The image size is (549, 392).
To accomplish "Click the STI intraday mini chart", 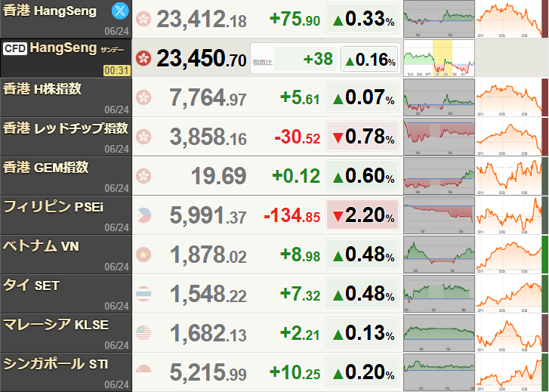I will [439, 372].
